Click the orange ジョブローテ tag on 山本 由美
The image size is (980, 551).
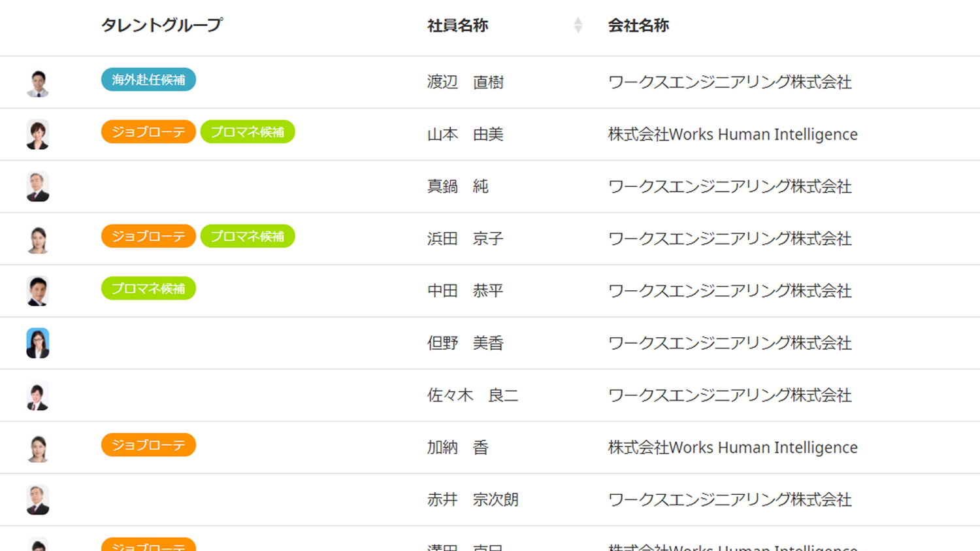pos(148,132)
